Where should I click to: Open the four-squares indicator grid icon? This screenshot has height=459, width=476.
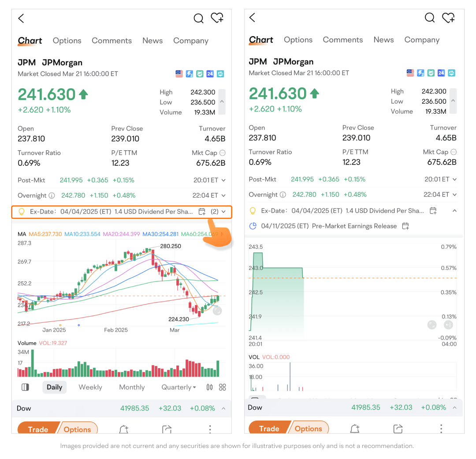(223, 387)
